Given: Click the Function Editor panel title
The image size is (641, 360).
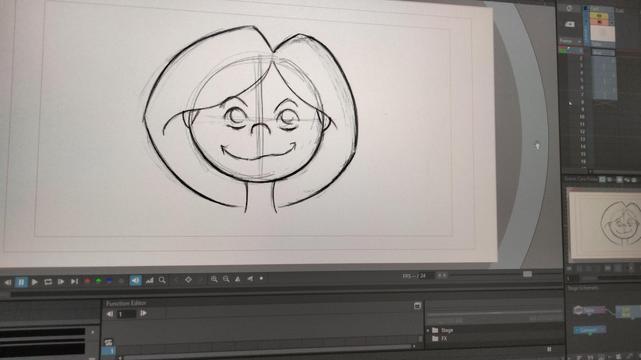Looking at the screenshot, I should point(126,304).
